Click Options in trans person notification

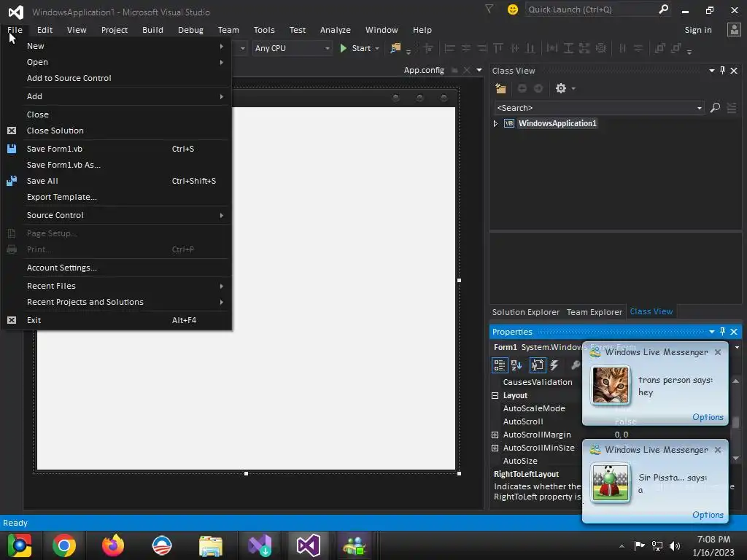(708, 416)
